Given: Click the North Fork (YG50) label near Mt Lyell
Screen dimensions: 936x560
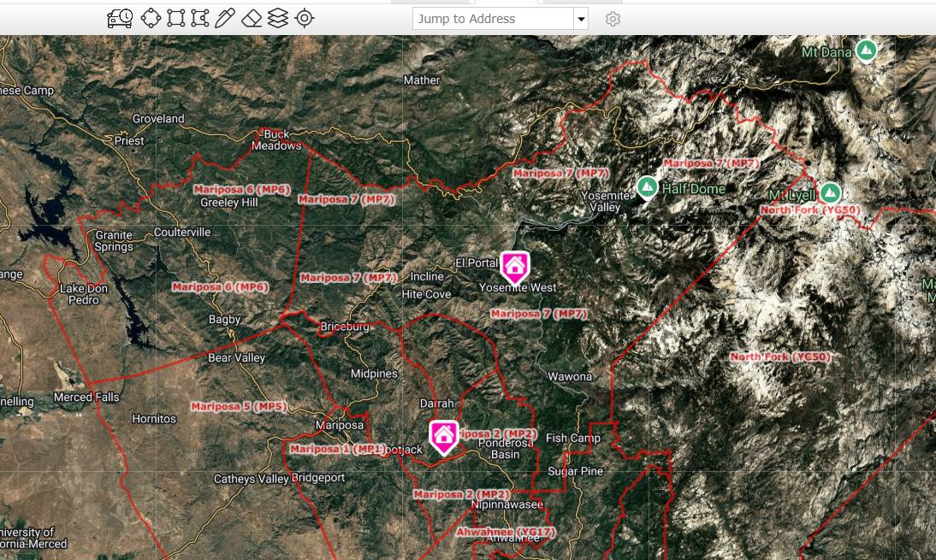Looking at the screenshot, I should [809, 209].
